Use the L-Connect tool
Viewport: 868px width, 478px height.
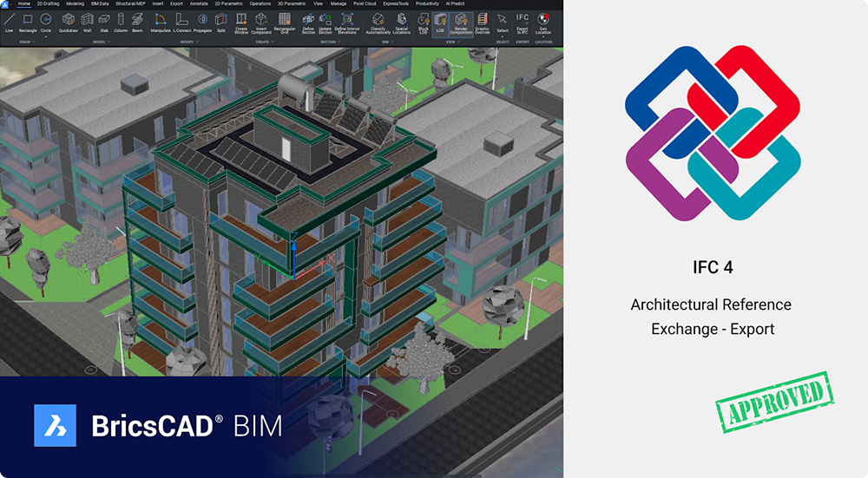(x=181, y=23)
